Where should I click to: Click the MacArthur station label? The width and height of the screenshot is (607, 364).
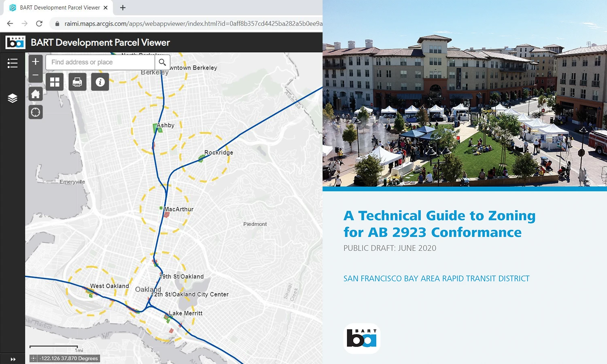pyautogui.click(x=178, y=209)
